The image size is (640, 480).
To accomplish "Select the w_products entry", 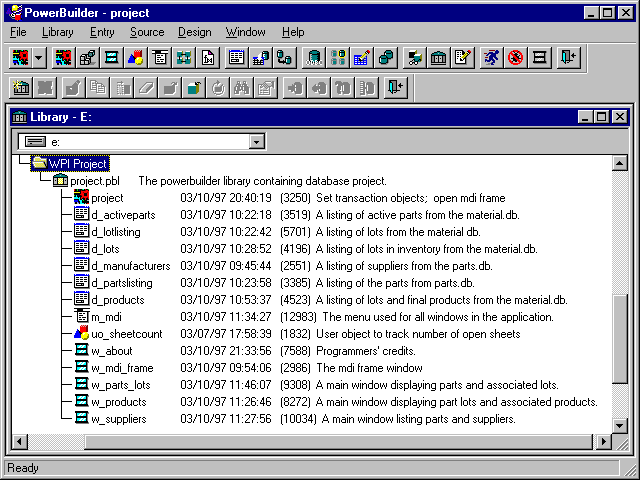I will click(118, 402).
